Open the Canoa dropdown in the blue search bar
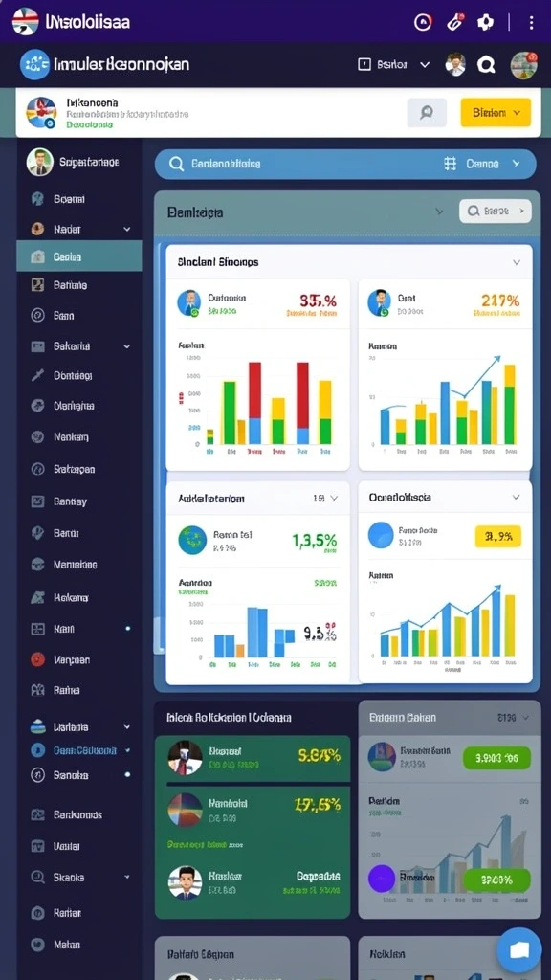The image size is (551, 980). 493,164
